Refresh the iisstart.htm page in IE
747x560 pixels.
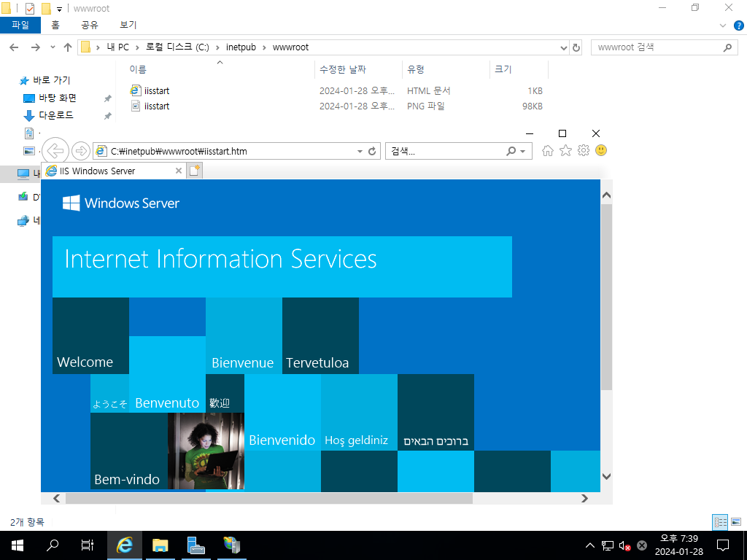(372, 152)
